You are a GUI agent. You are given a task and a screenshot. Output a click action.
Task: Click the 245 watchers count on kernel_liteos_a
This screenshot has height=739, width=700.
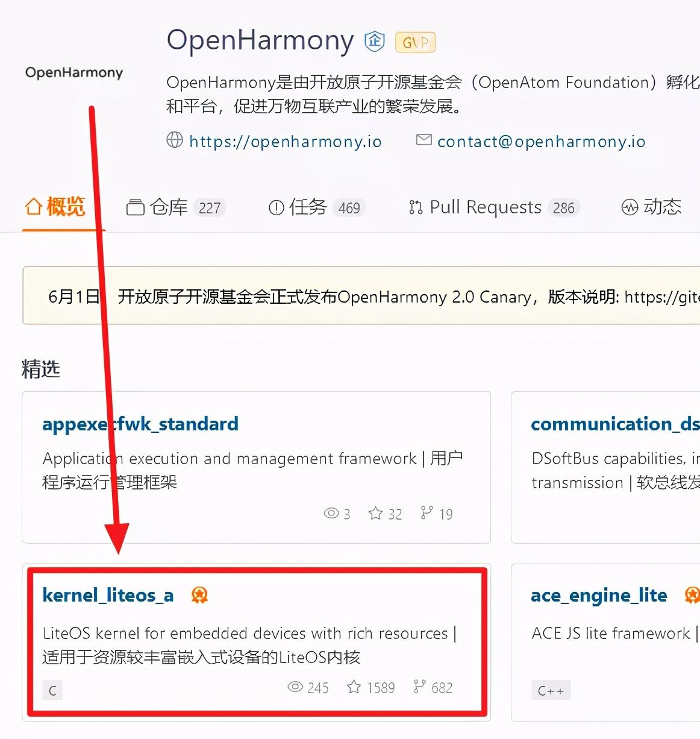pyautogui.click(x=318, y=688)
